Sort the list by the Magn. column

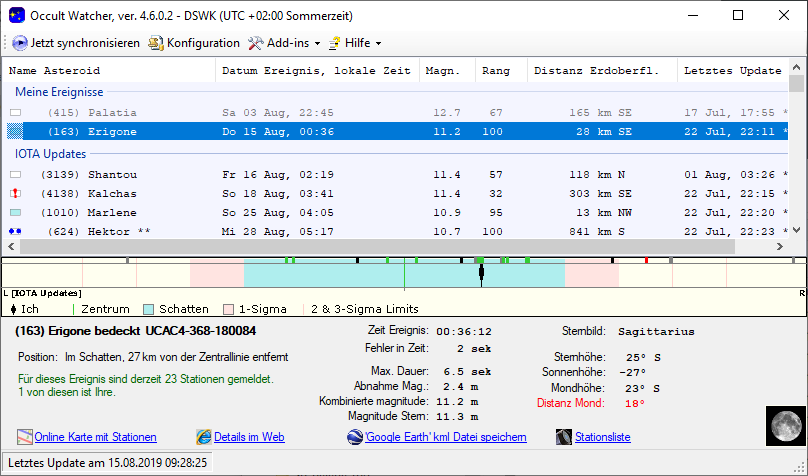tap(443, 71)
